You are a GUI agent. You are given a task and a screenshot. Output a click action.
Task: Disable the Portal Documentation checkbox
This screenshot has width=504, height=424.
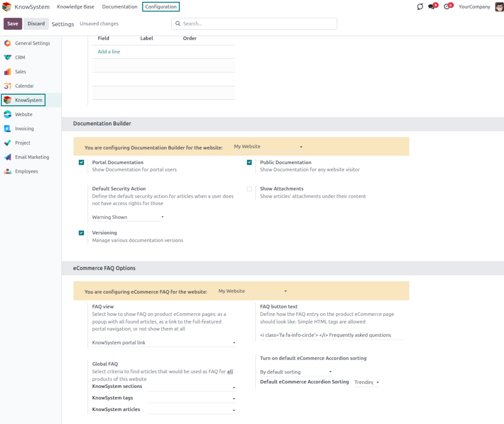point(81,162)
